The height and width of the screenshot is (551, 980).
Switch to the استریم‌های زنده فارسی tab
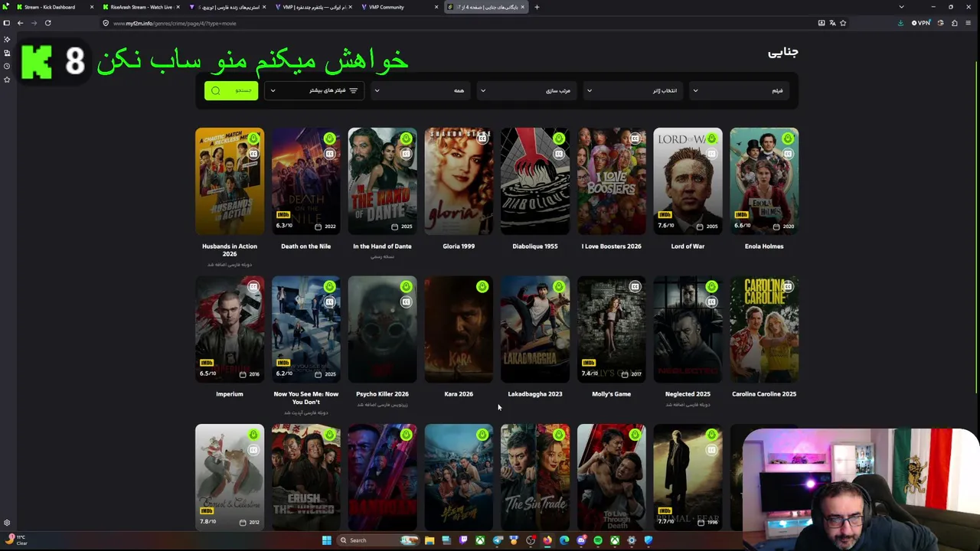(x=227, y=7)
